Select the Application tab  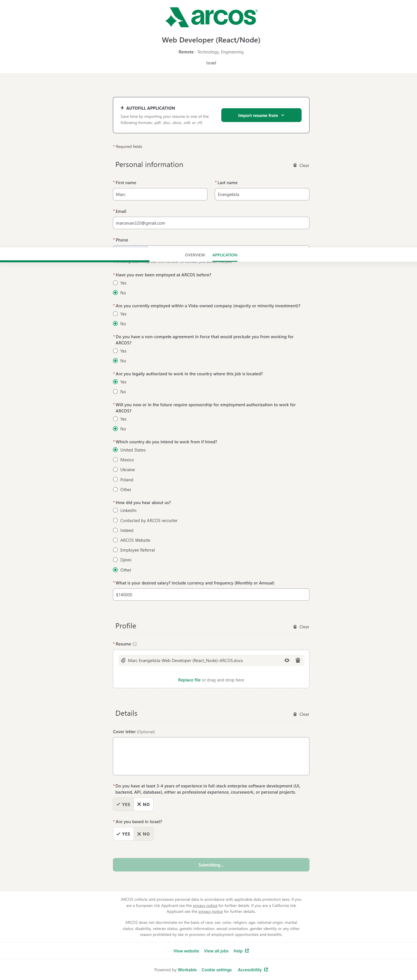(225, 255)
